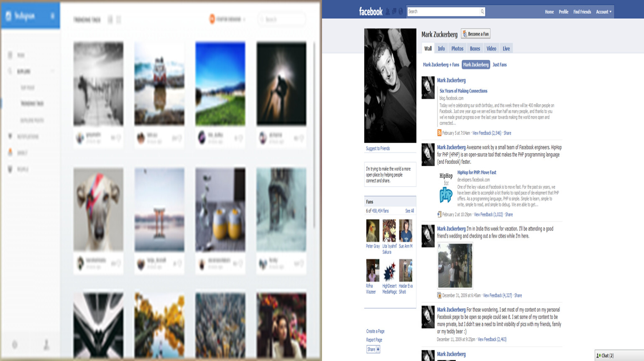This screenshot has height=361, width=644.
Task: Open Uta 'syahril' Sakura's fan picture
Action: (389, 231)
